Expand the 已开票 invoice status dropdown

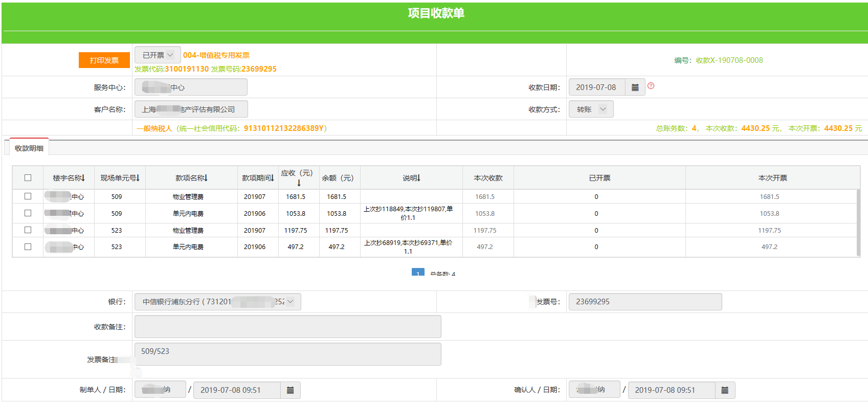coord(158,55)
